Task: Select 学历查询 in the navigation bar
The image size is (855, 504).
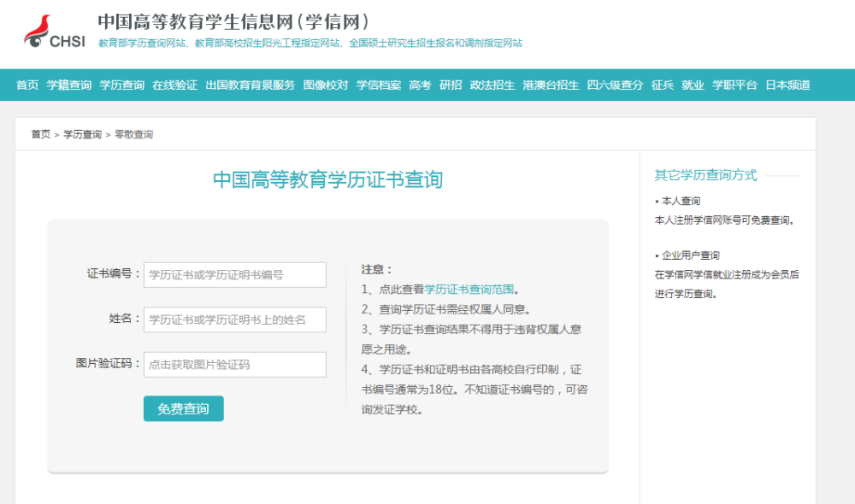Action: (121, 85)
